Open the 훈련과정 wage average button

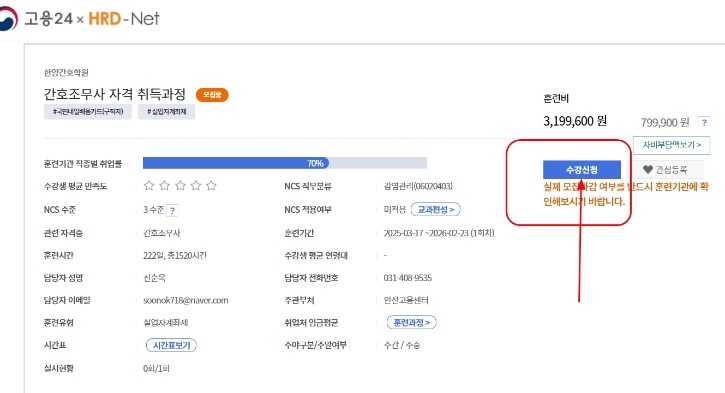(412, 322)
